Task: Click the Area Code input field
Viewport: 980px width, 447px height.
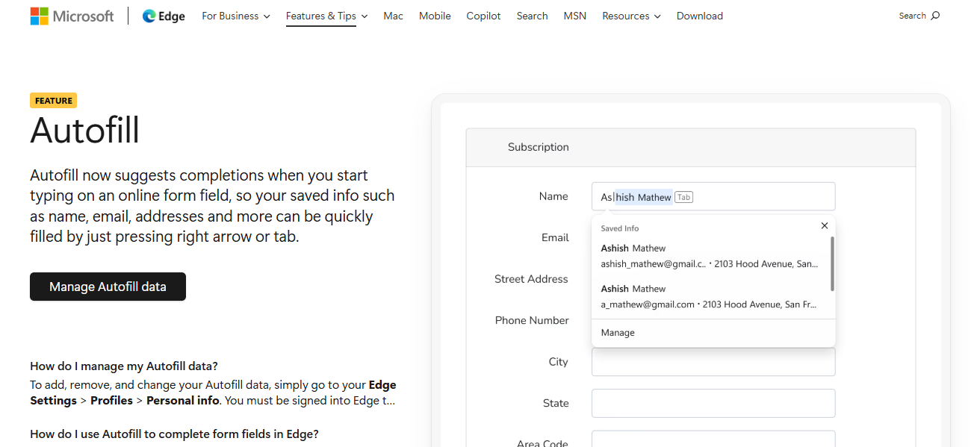Action: point(713,439)
